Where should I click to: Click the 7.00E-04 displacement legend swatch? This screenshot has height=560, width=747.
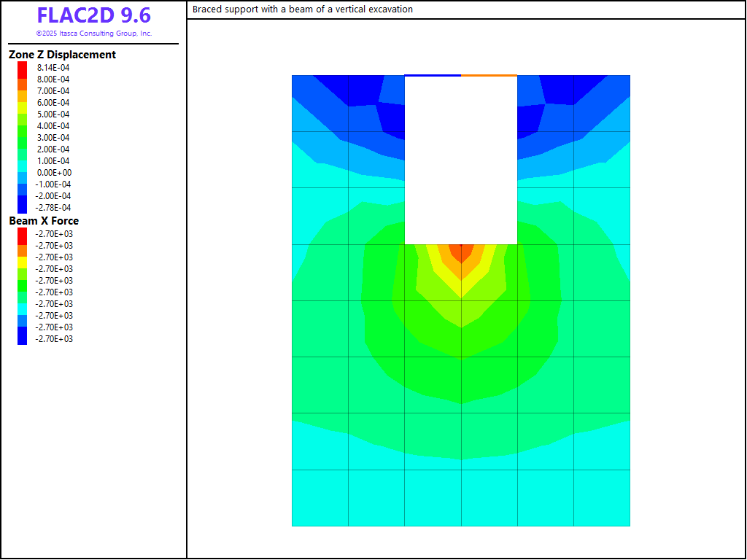click(23, 91)
